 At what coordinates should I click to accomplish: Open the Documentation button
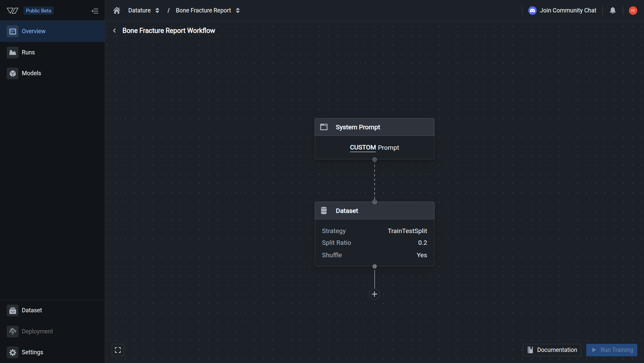(552, 350)
